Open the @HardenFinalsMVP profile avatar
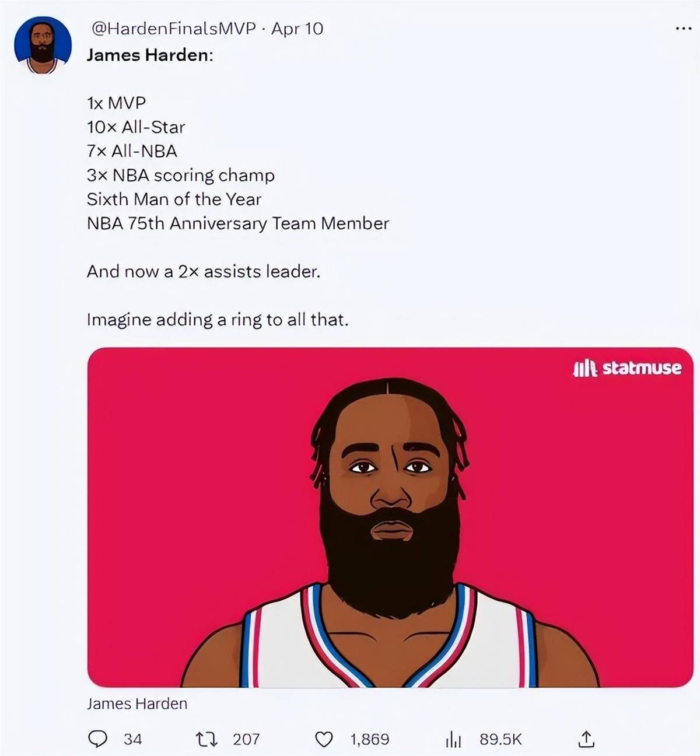The height and width of the screenshot is (756, 700). coord(43,45)
